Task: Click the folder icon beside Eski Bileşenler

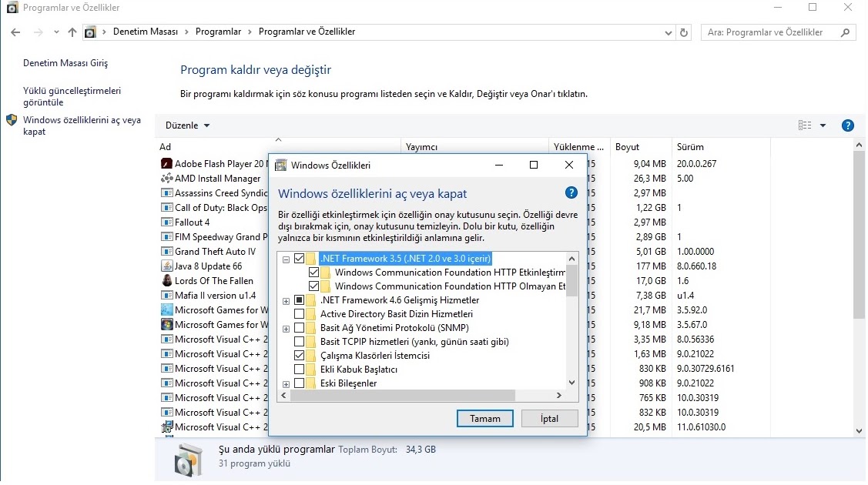Action: tap(311, 383)
